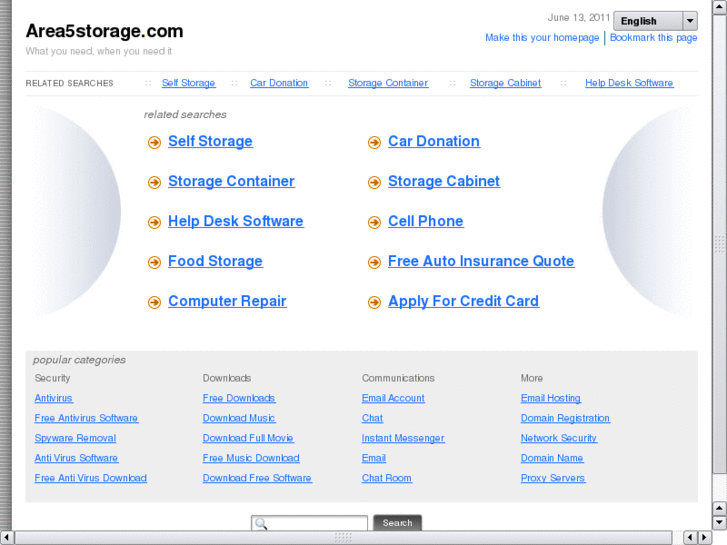Click the horizontal scrollbar thumb

click(x=343, y=538)
